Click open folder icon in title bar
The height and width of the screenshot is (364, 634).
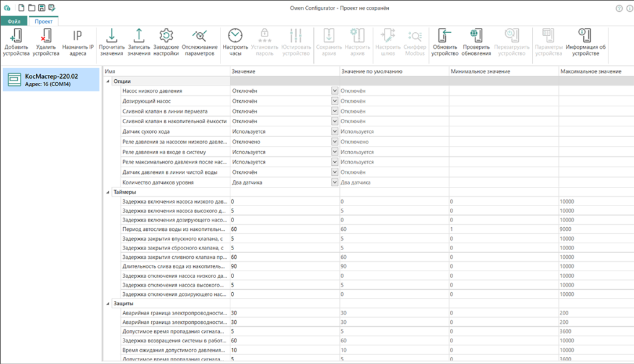click(32, 7)
